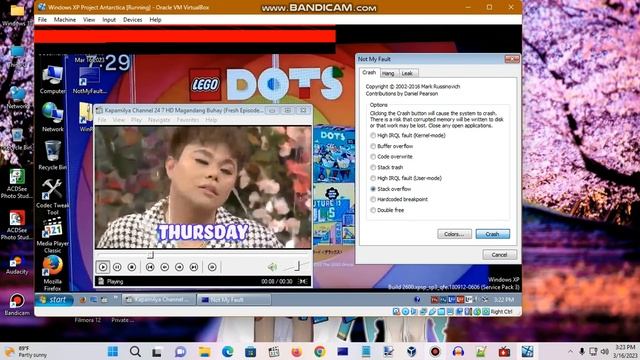640x360 pixels.
Task: Click the Colors... button
Action: click(454, 234)
